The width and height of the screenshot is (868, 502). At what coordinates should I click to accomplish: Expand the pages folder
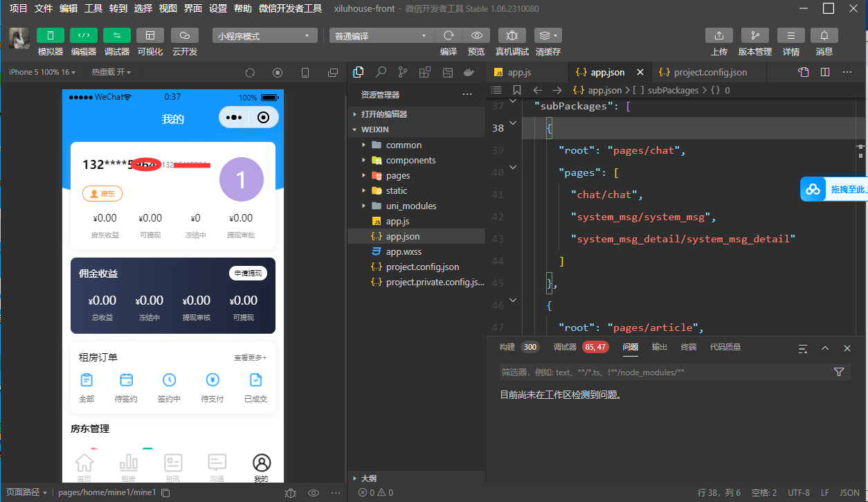pos(416,175)
